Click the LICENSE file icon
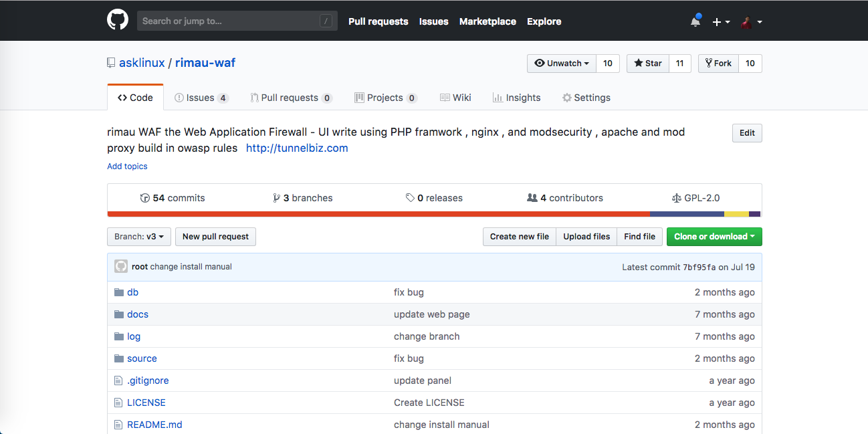 (119, 403)
